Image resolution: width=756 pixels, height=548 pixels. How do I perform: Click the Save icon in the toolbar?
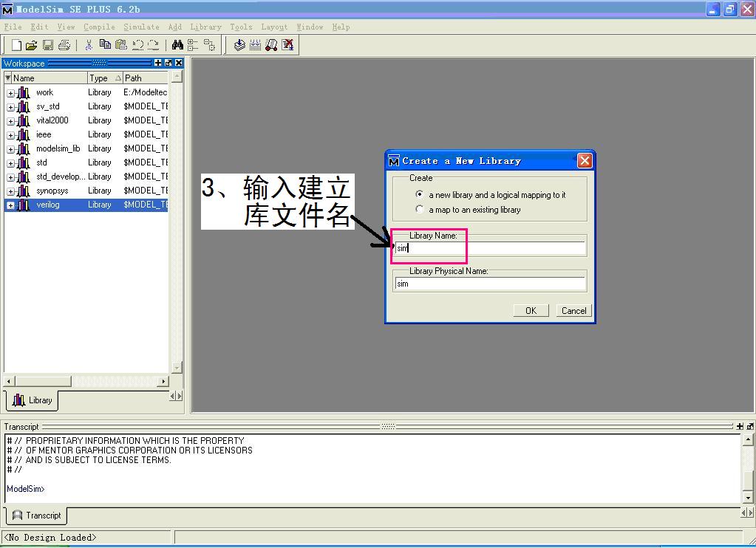pos(48,45)
